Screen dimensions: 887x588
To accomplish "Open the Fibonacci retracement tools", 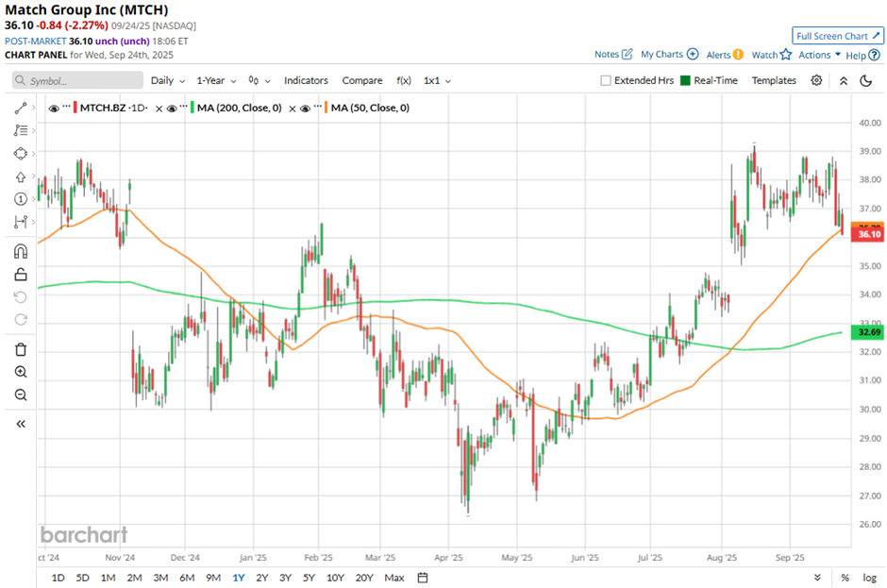I will tap(21, 131).
